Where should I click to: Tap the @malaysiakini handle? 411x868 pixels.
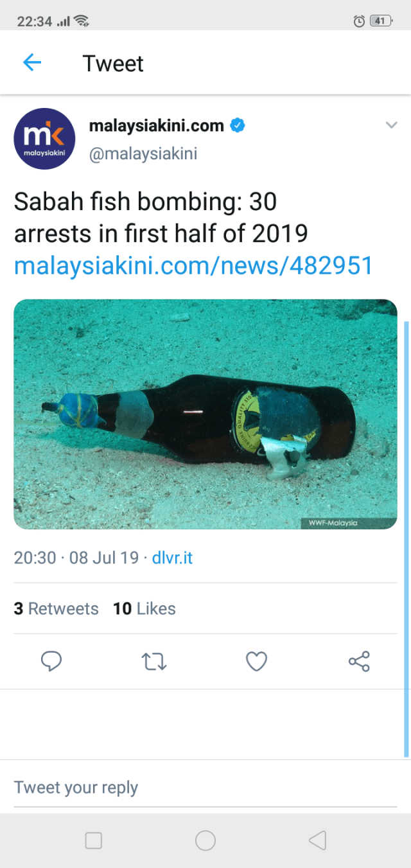pyautogui.click(x=143, y=154)
